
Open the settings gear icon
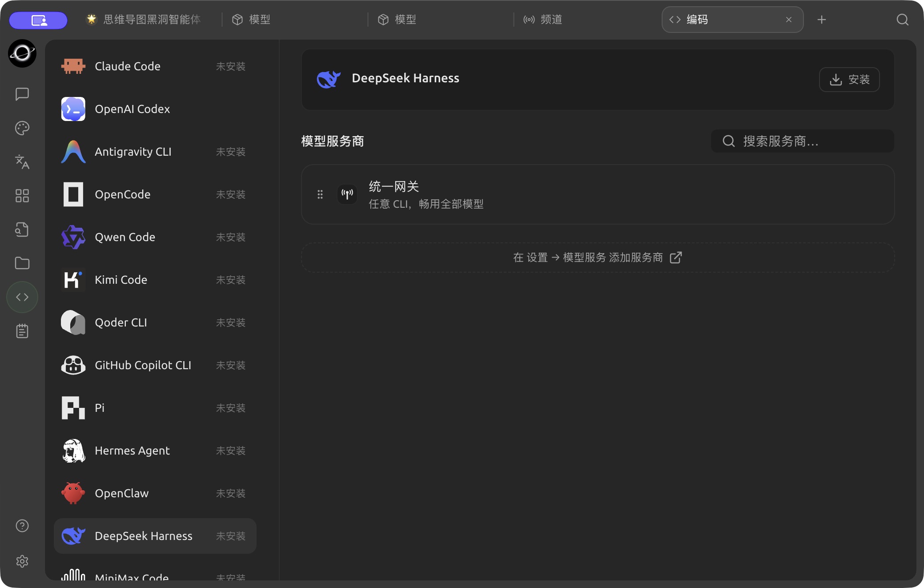point(22,561)
